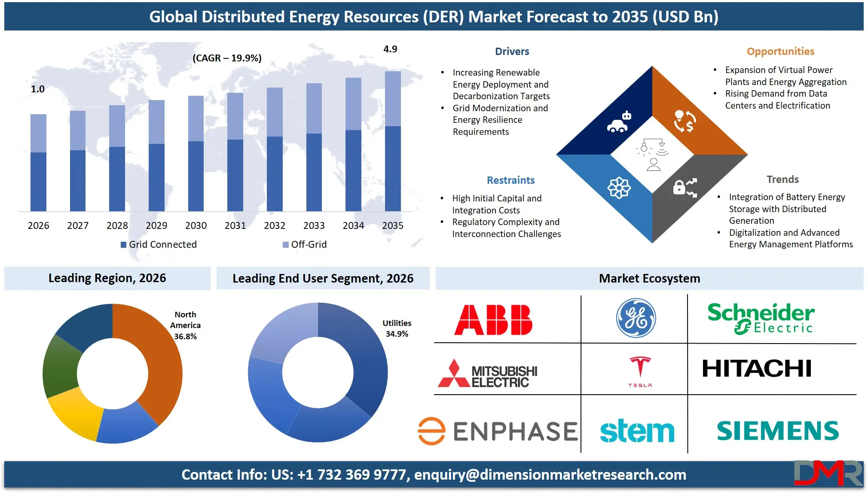Click the Mitsubishi Electric logo
Image resolution: width=868 pixels, height=499 pixels.
[x=488, y=374]
